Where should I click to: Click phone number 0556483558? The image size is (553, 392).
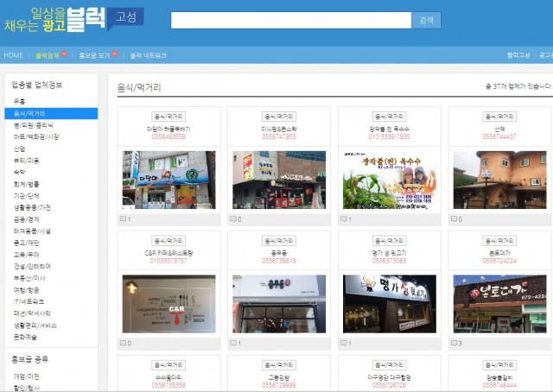pyautogui.click(x=168, y=136)
